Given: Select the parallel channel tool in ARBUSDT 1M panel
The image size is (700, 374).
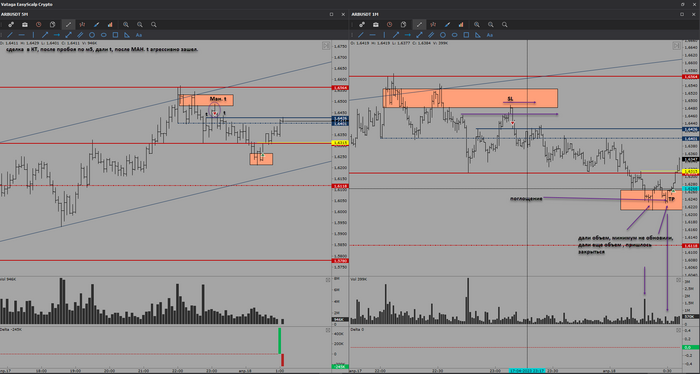Looking at the screenshot, I should pos(431,35).
